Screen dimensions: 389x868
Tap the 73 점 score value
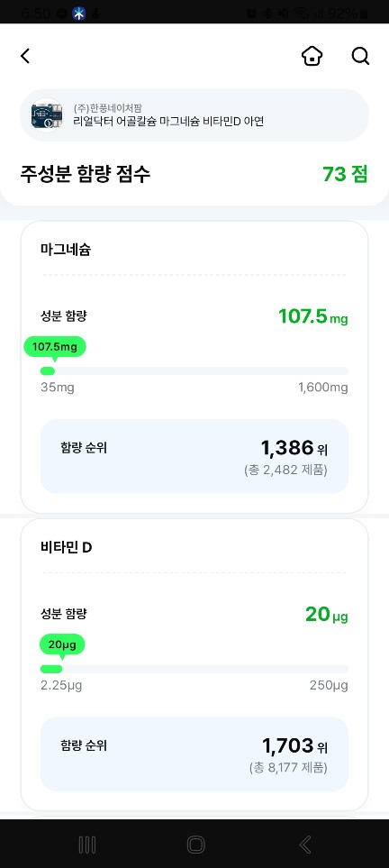coord(345,174)
